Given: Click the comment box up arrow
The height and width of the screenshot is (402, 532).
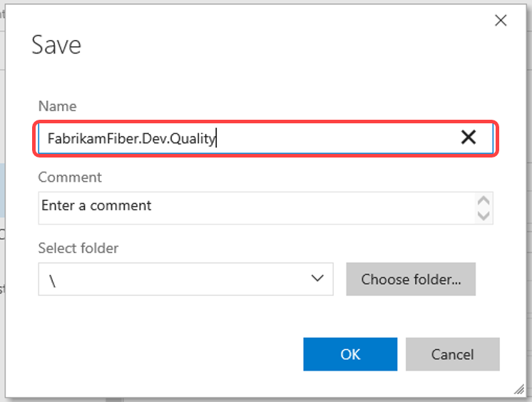Looking at the screenshot, I should [x=484, y=200].
